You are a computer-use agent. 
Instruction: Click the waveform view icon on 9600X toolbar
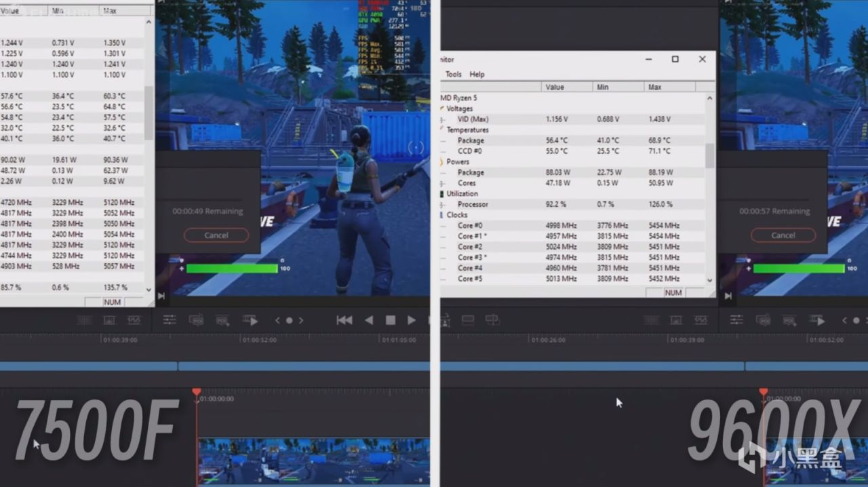point(701,320)
